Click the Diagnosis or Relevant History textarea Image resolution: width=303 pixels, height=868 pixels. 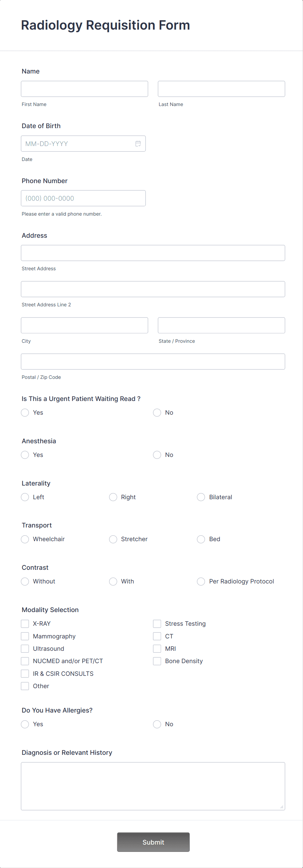click(153, 785)
